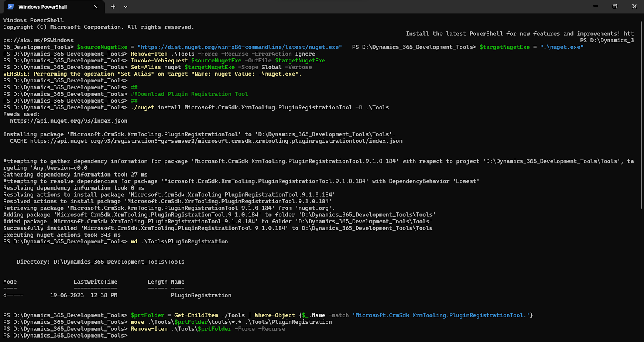Click the "Directory:" path line
Image resolution: width=644 pixels, height=342 pixels.
100,262
